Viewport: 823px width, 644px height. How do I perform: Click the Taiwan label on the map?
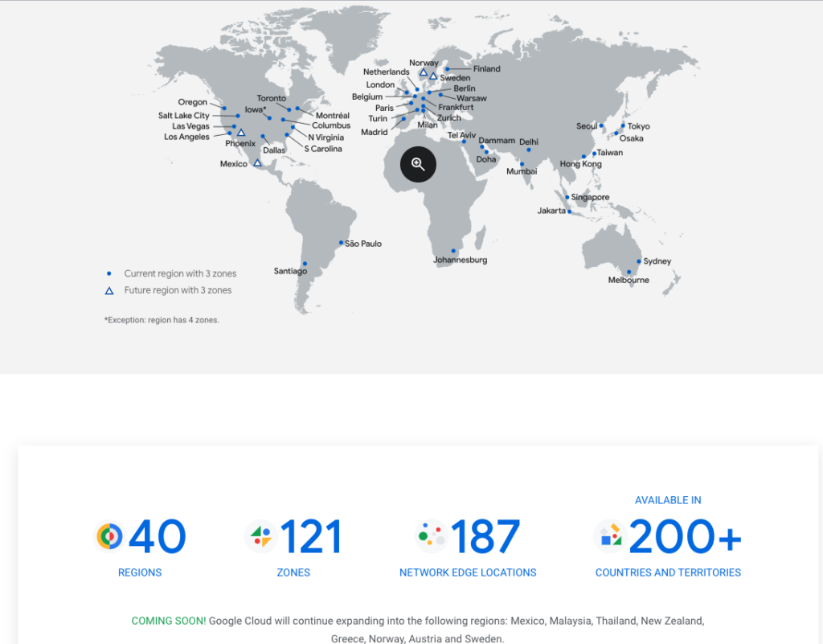(610, 153)
